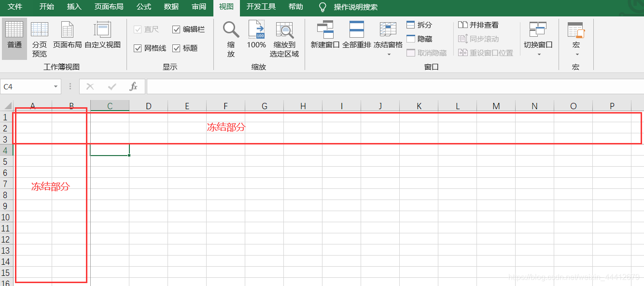
Task: Click the Insert Function fx icon
Action: 134,86
